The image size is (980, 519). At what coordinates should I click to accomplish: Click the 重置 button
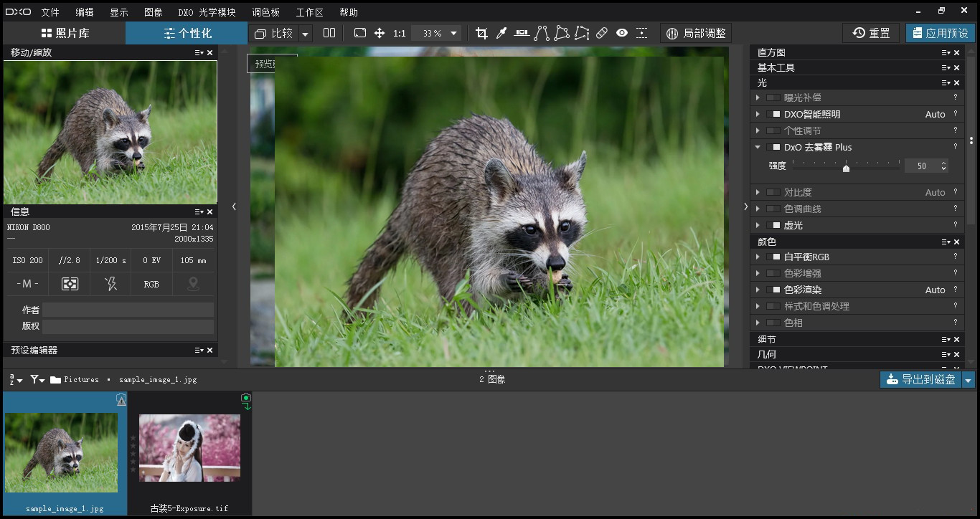click(871, 33)
